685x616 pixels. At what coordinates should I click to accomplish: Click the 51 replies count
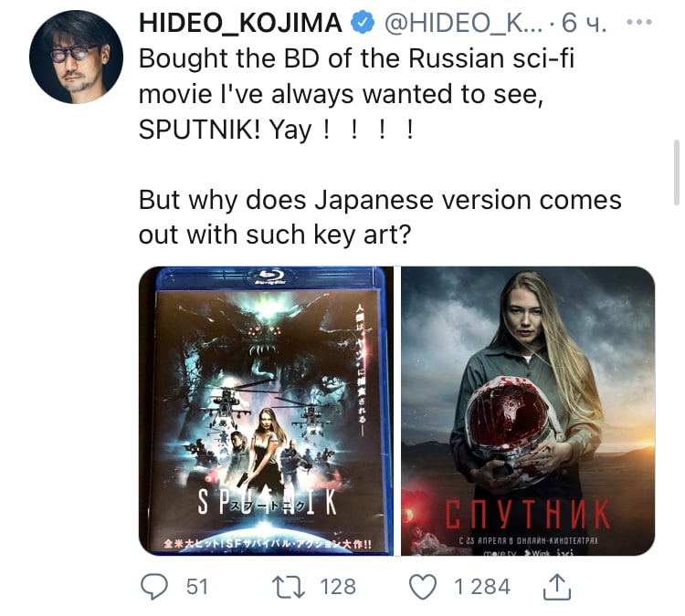197,586
